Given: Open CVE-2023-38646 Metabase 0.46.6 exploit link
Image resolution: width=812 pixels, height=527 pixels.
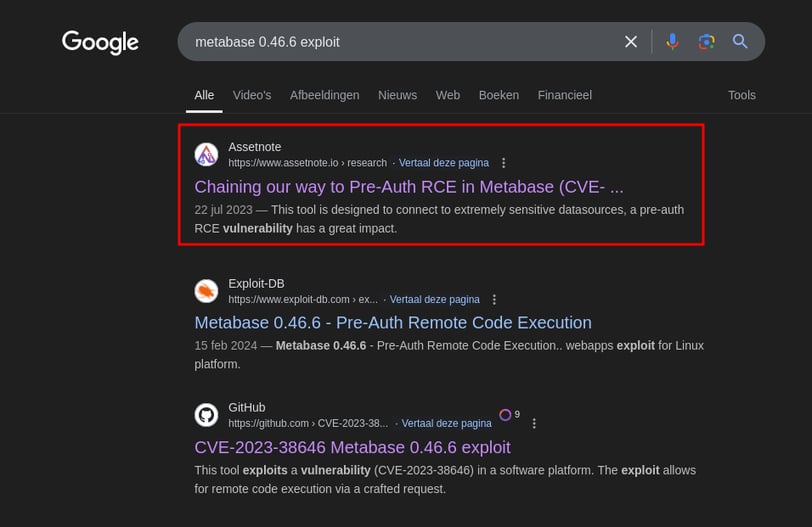Looking at the screenshot, I should pos(352,447).
